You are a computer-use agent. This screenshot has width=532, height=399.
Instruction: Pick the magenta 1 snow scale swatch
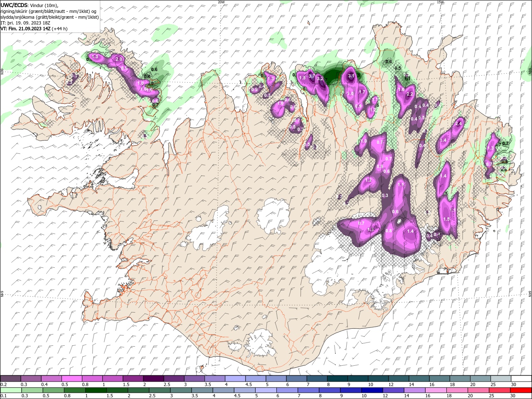click(112, 379)
